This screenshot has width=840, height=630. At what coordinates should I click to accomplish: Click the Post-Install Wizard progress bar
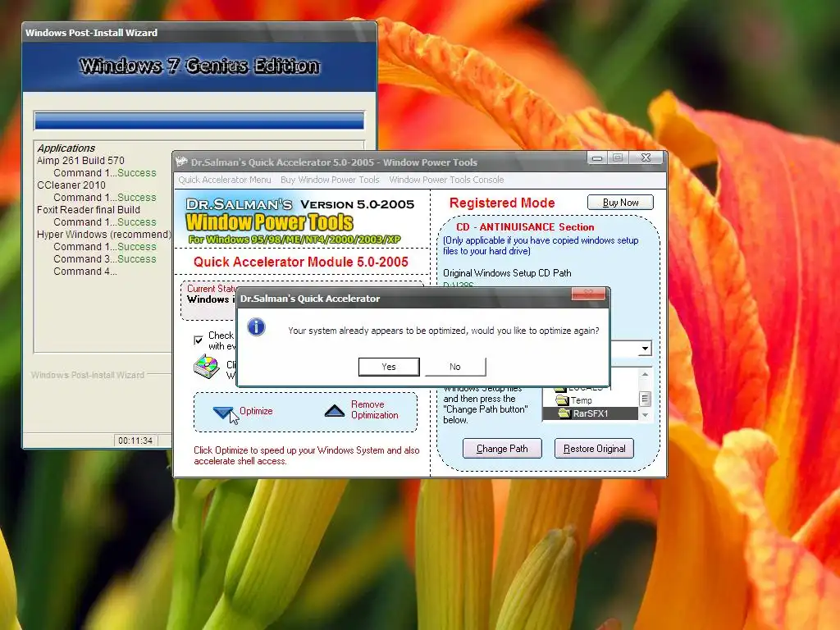tap(199, 121)
